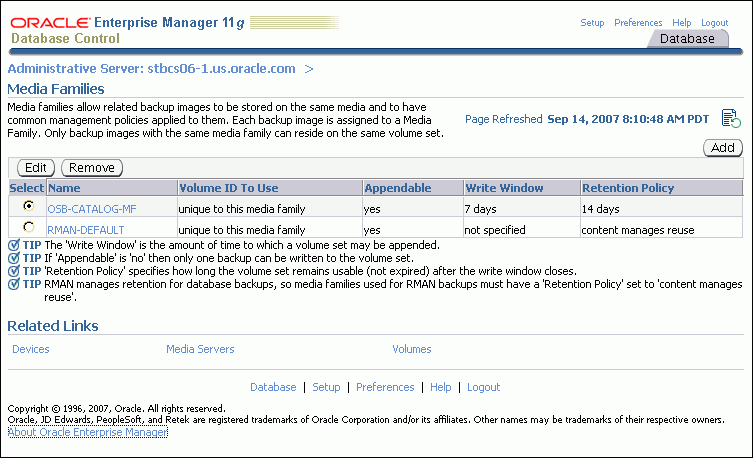The width and height of the screenshot is (753, 458).
Task: Open Preferences in the top header
Action: (x=638, y=23)
